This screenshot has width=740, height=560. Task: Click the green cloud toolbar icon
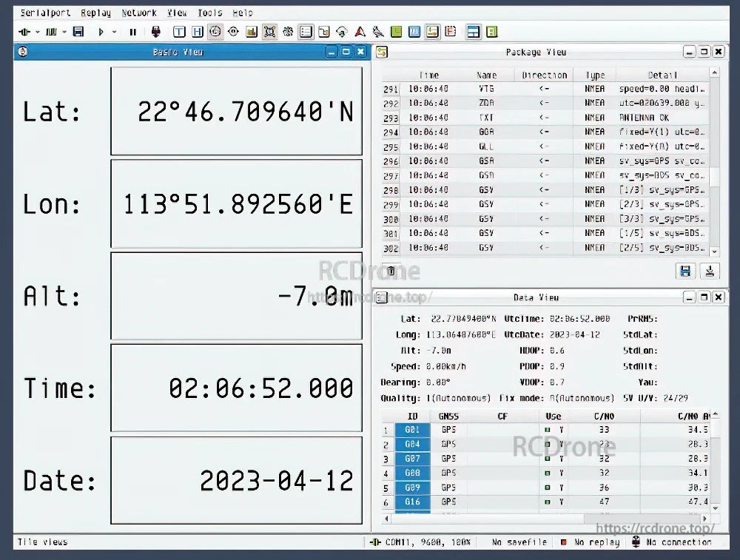coord(342,32)
